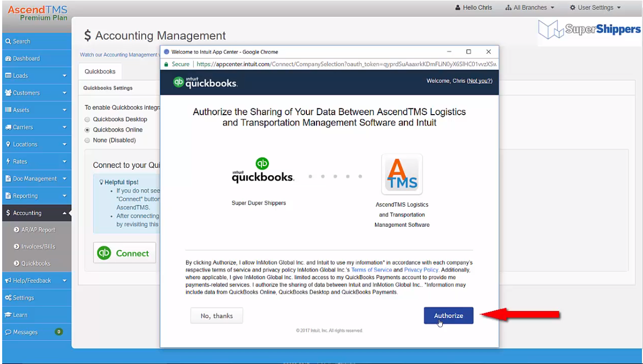Open the All Branches dropdown

(530, 8)
